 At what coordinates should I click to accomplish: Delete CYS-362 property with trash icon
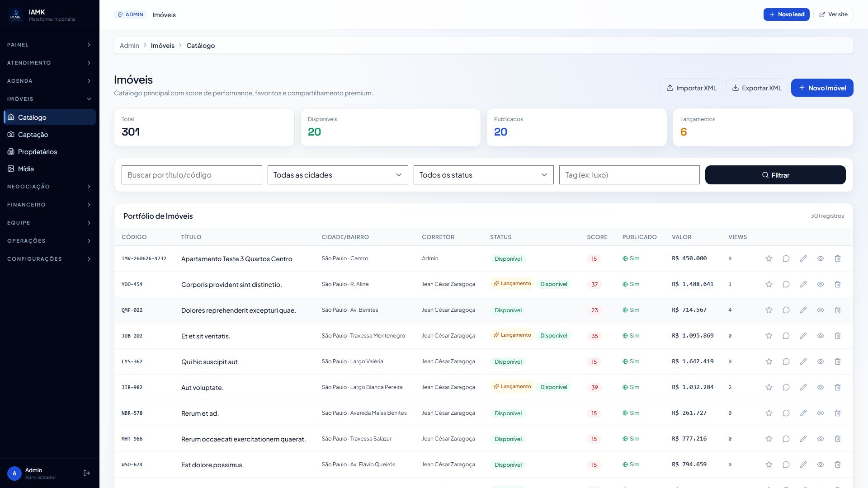(x=837, y=361)
